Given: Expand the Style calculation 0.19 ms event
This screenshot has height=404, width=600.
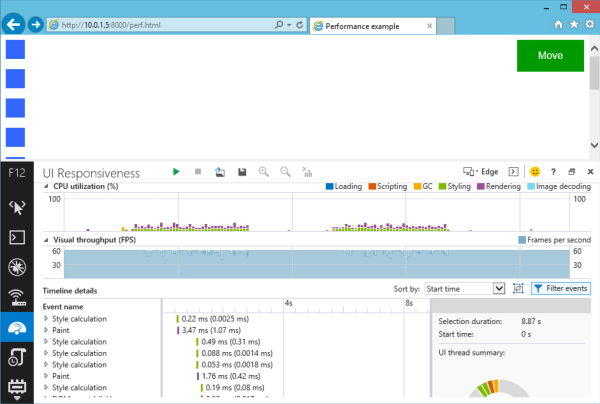Looking at the screenshot, I should [46, 387].
